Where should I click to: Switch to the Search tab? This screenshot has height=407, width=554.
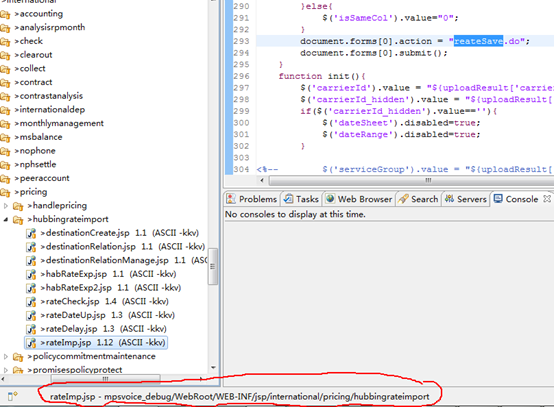click(x=419, y=199)
